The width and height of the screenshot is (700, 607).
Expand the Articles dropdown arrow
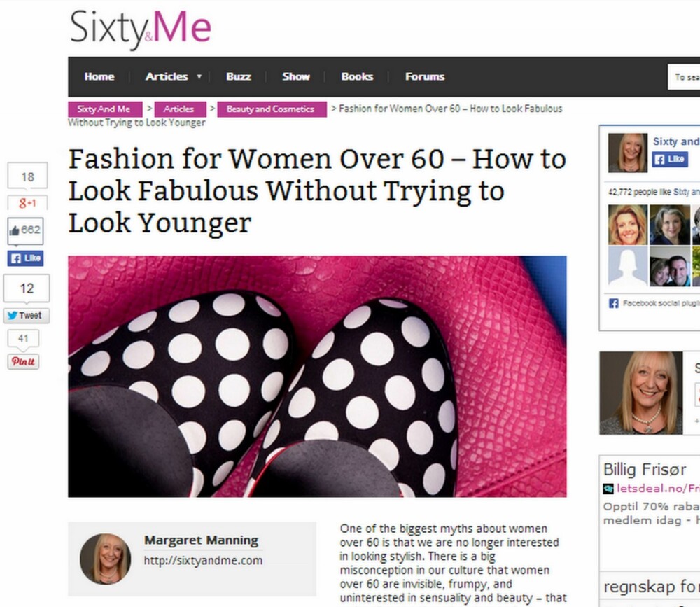pos(199,76)
